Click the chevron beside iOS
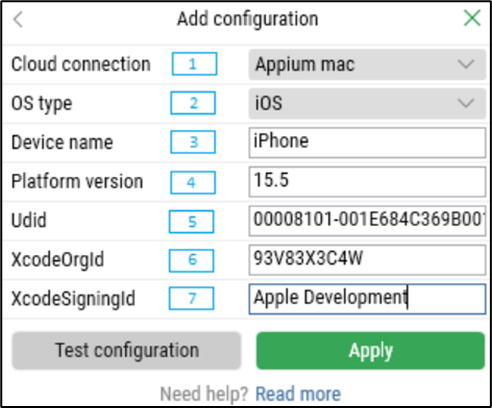Image resolution: width=492 pixels, height=408 pixels. (466, 103)
